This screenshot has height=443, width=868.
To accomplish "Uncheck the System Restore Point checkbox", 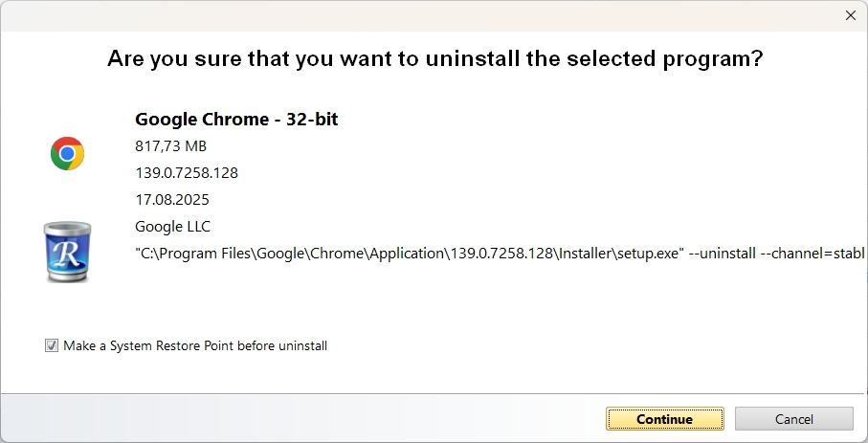I will tap(52, 345).
